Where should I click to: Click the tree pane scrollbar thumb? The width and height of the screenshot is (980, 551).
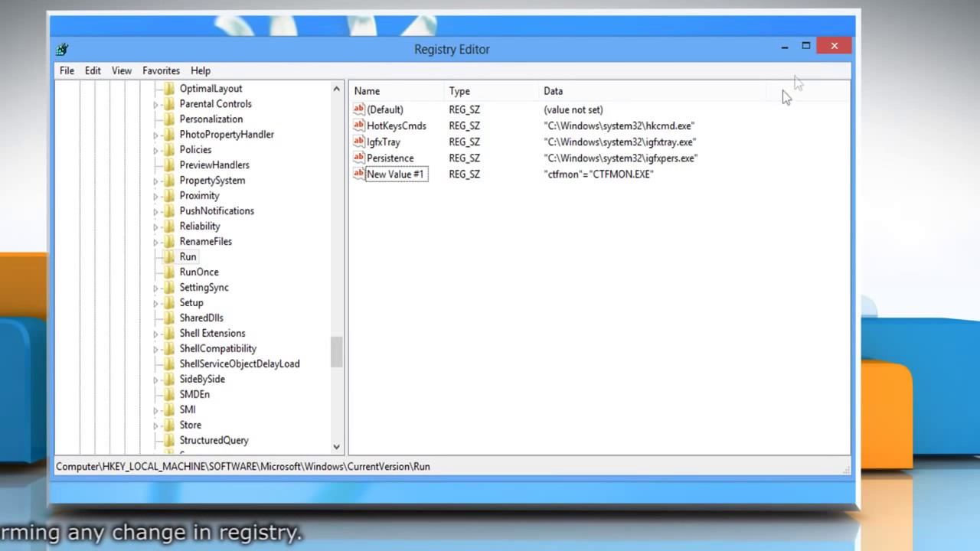(336, 352)
